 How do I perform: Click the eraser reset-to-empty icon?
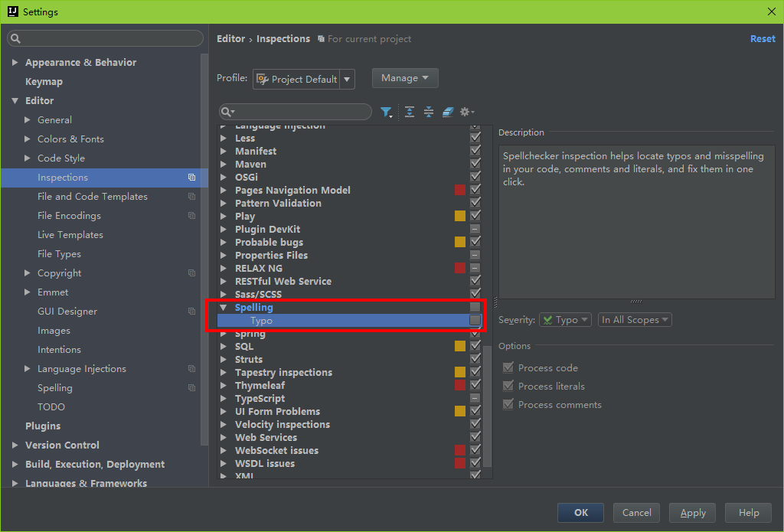(448, 113)
